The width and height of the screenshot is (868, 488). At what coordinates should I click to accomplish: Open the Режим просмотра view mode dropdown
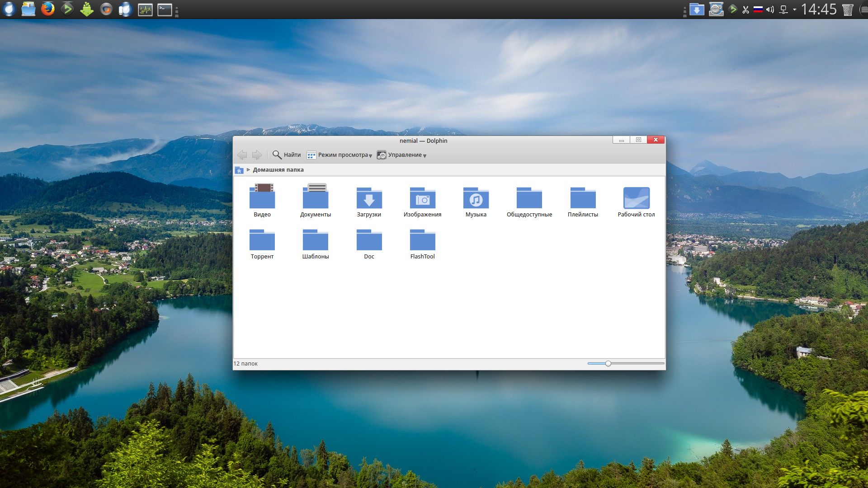point(340,155)
